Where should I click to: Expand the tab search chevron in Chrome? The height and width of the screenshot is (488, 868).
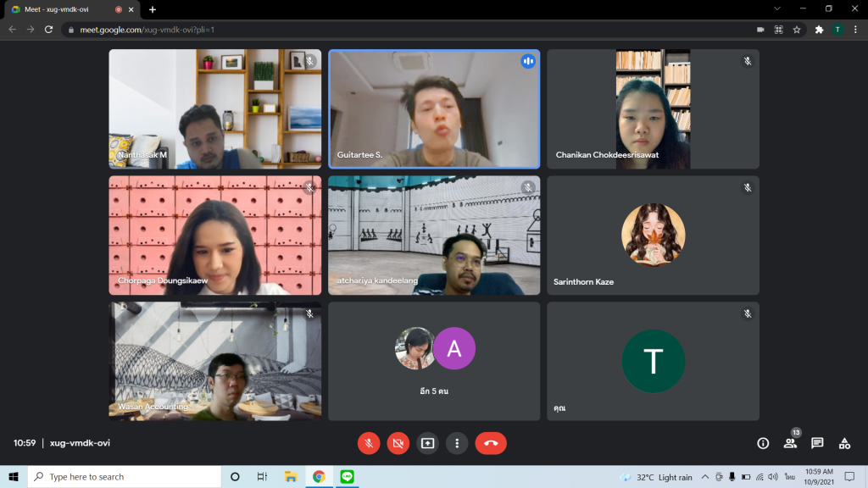coord(777,8)
